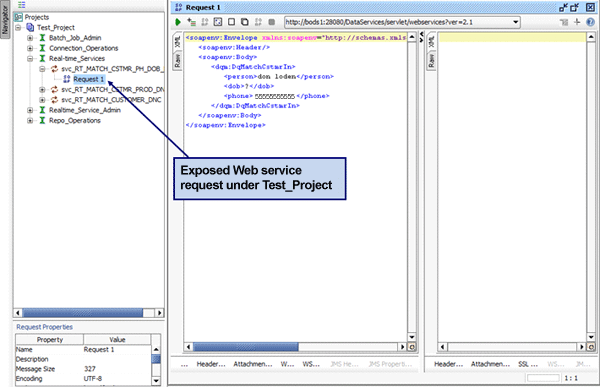Expand the svc_RT_MATCH_CUSTOMER_DNC node
The height and width of the screenshot is (387, 600).
click(42, 100)
